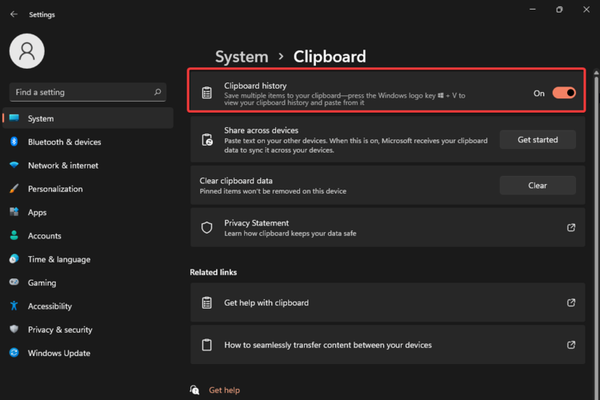Go to Accounts settings
The height and width of the screenshot is (400, 600).
[x=44, y=236]
